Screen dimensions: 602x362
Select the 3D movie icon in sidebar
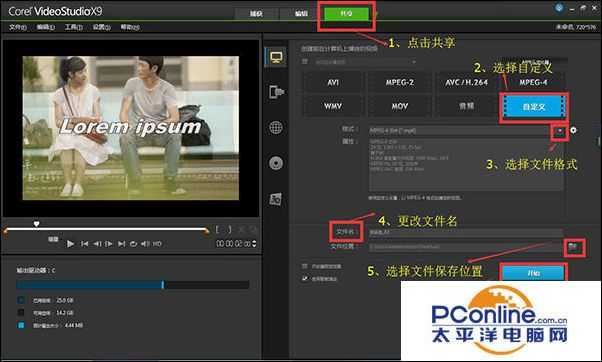coord(276,199)
